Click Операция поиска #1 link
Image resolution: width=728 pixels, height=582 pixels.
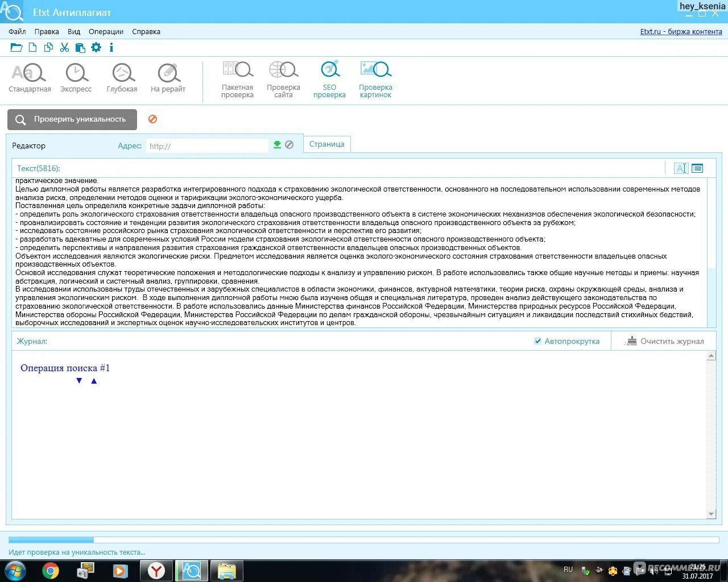(65, 368)
